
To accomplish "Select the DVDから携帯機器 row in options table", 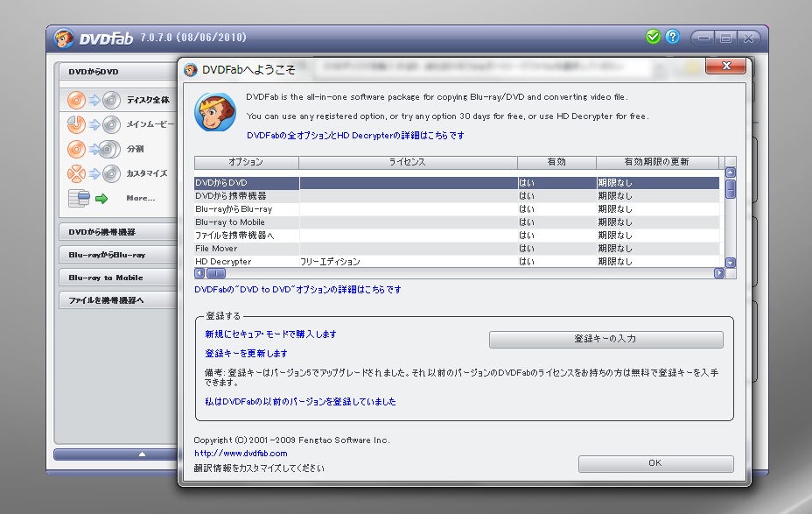I will pos(457,196).
